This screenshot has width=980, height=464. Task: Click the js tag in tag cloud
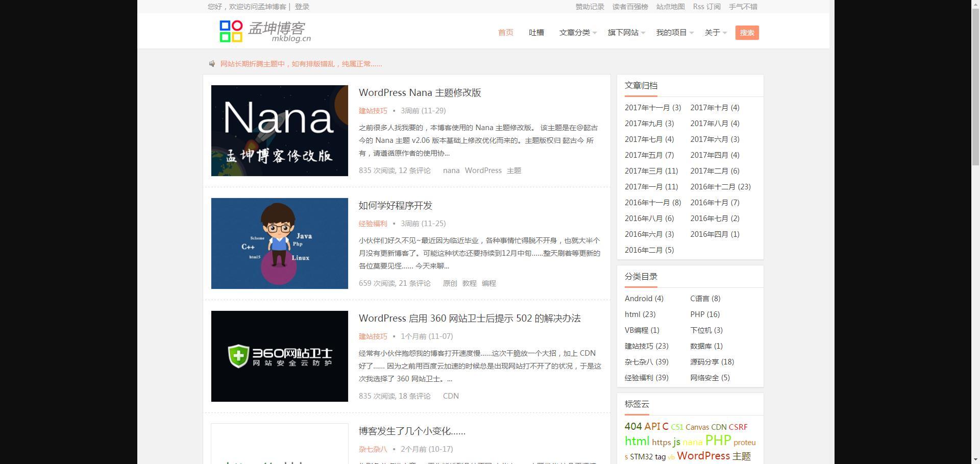[676, 442]
